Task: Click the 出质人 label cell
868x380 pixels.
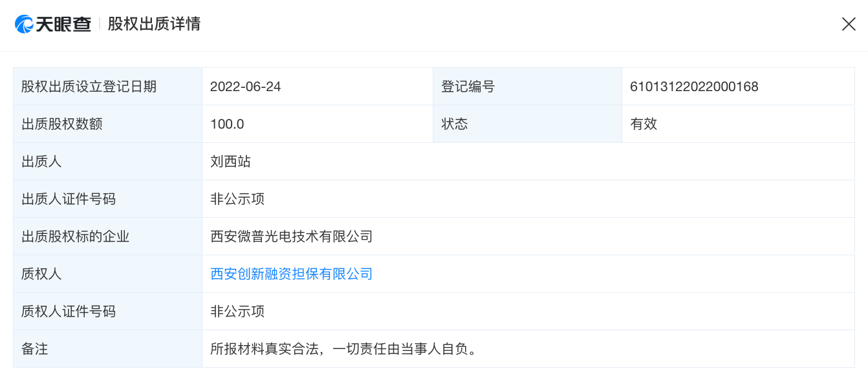Action: pyautogui.click(x=41, y=162)
